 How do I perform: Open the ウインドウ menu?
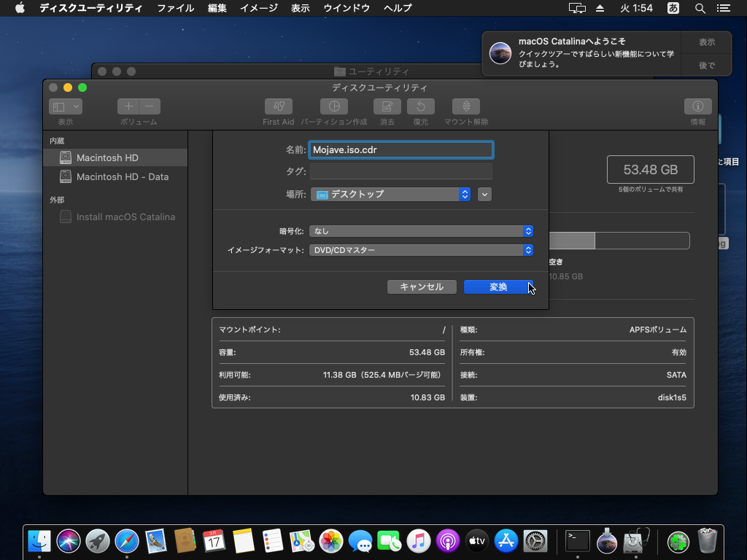point(347,8)
